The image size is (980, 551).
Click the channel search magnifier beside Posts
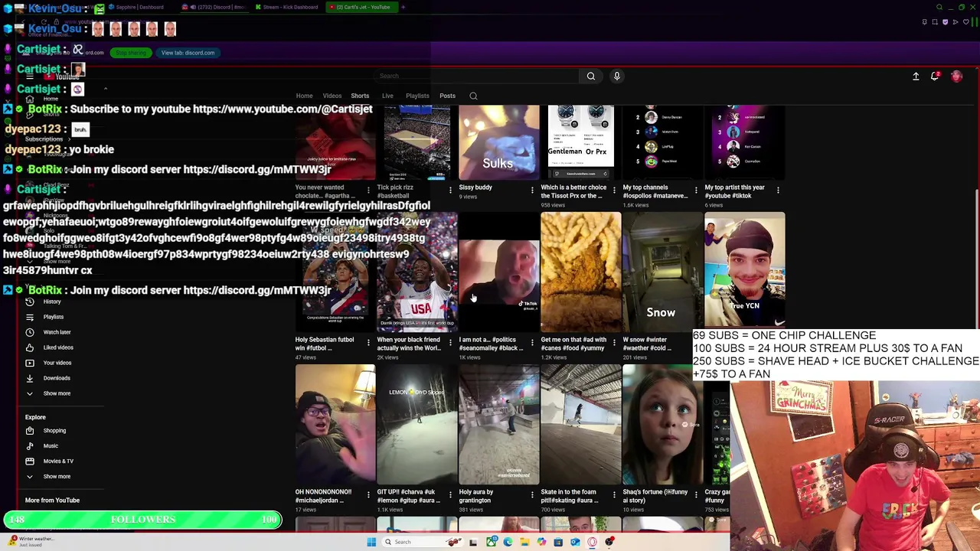pos(473,96)
